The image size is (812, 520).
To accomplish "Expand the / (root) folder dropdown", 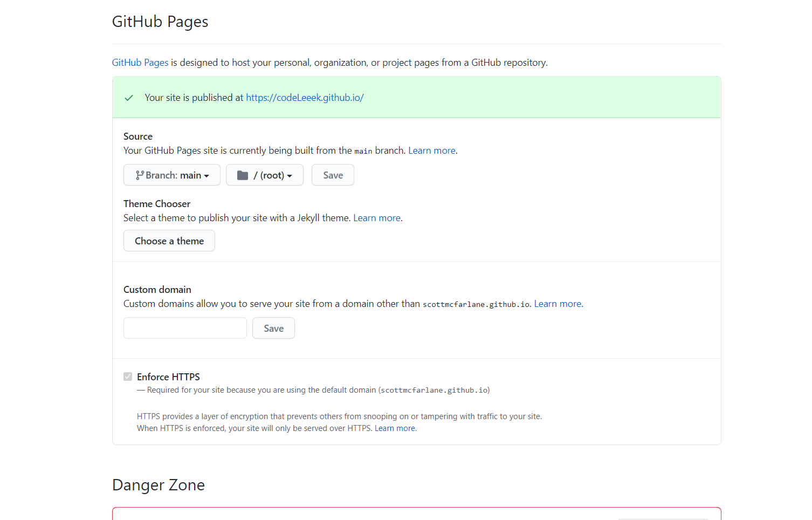I will (x=265, y=175).
